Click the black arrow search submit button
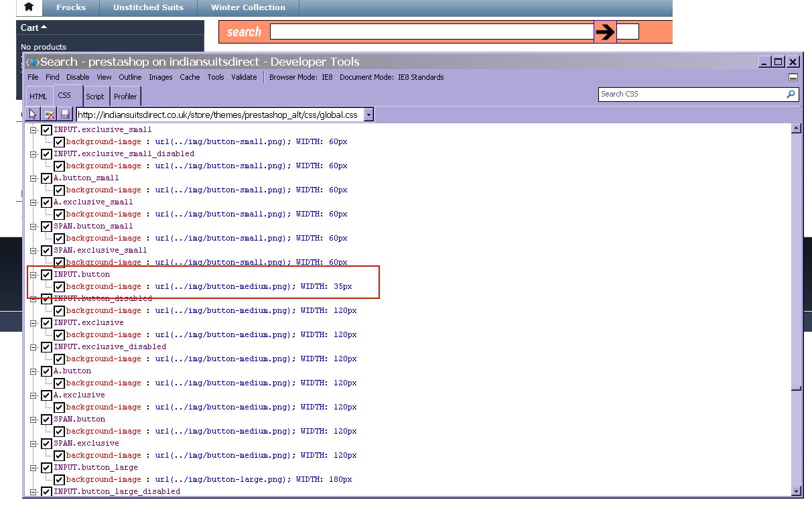 click(x=605, y=31)
